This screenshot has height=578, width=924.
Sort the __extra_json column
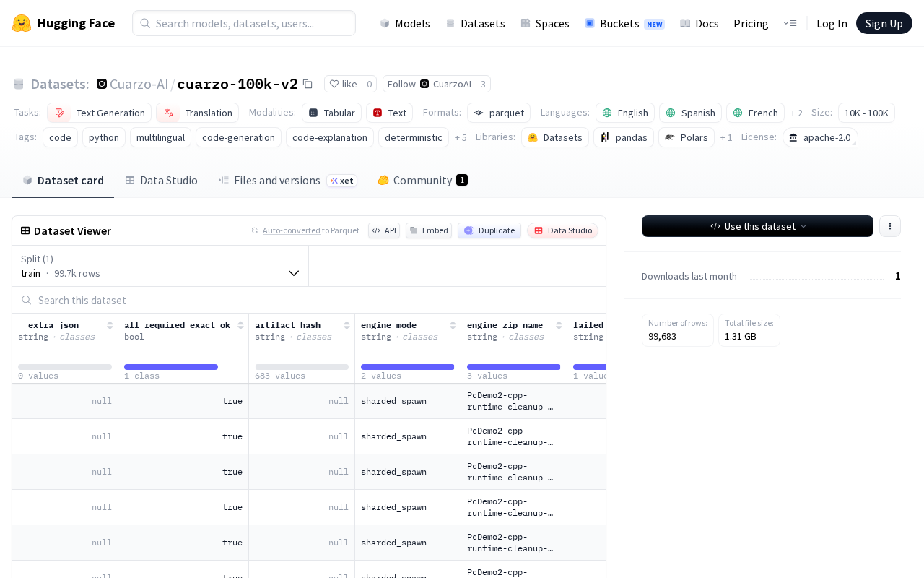110,325
